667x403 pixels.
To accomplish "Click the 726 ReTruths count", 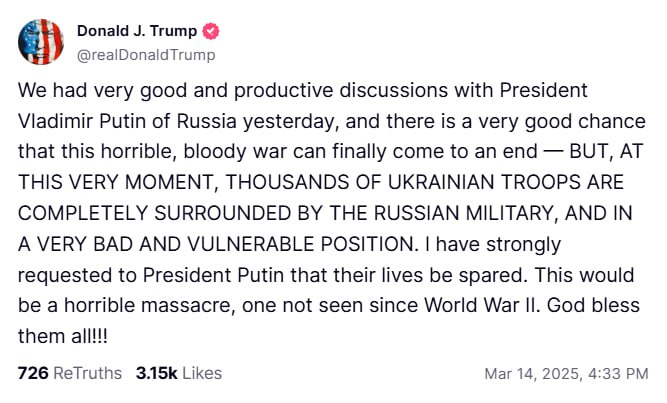I will (70, 373).
